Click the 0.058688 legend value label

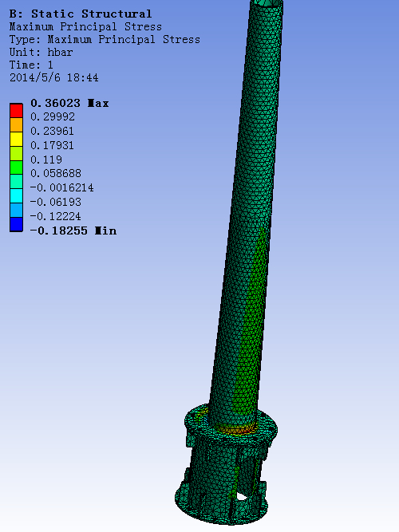(x=56, y=173)
